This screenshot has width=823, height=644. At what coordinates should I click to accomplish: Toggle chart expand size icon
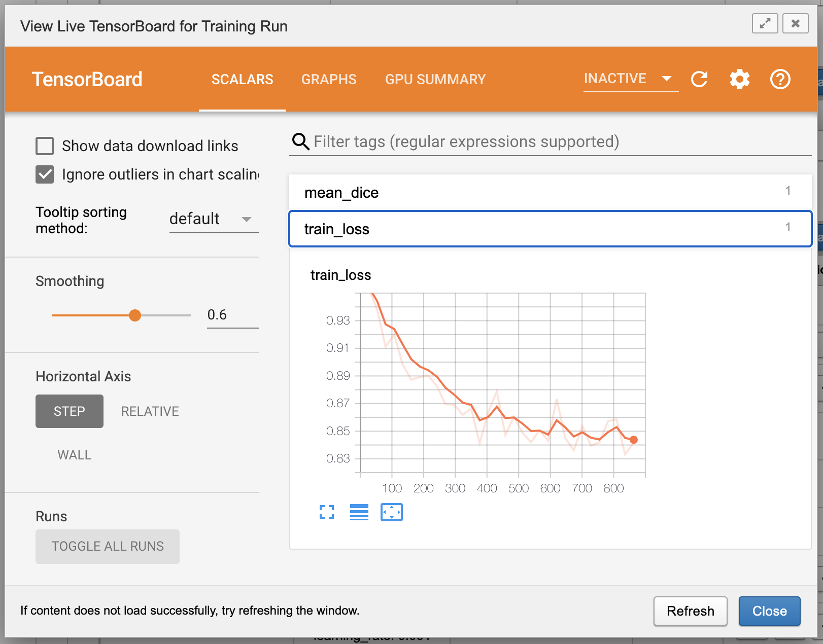pos(327,512)
